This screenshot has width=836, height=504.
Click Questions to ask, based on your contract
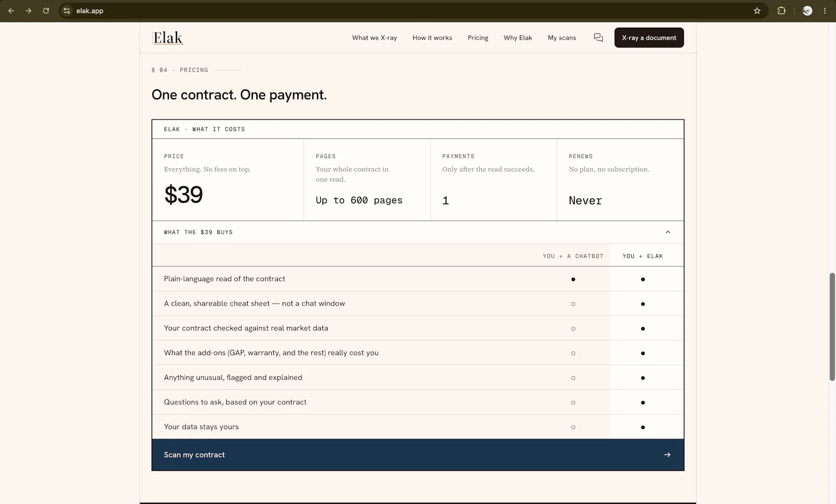(x=235, y=402)
